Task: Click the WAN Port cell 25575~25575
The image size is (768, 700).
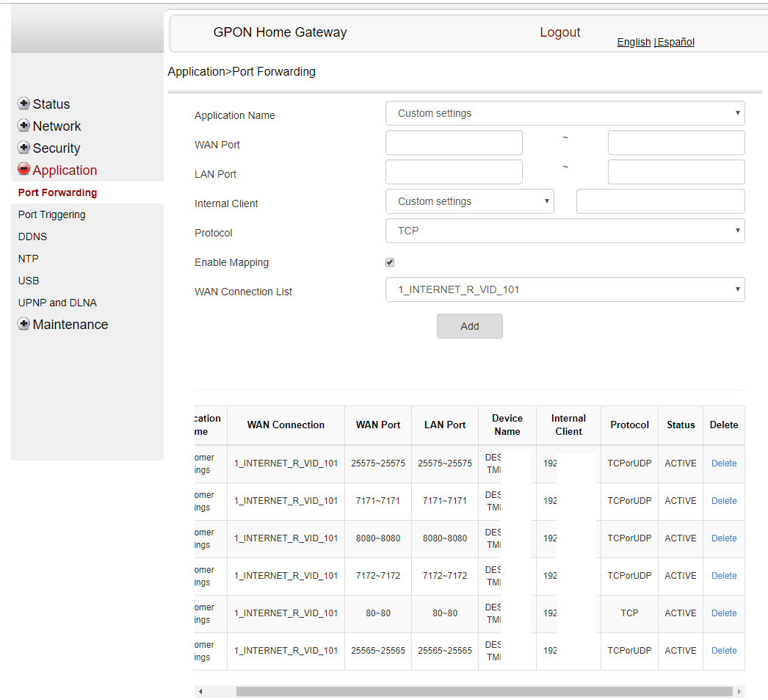Action: pos(378,463)
